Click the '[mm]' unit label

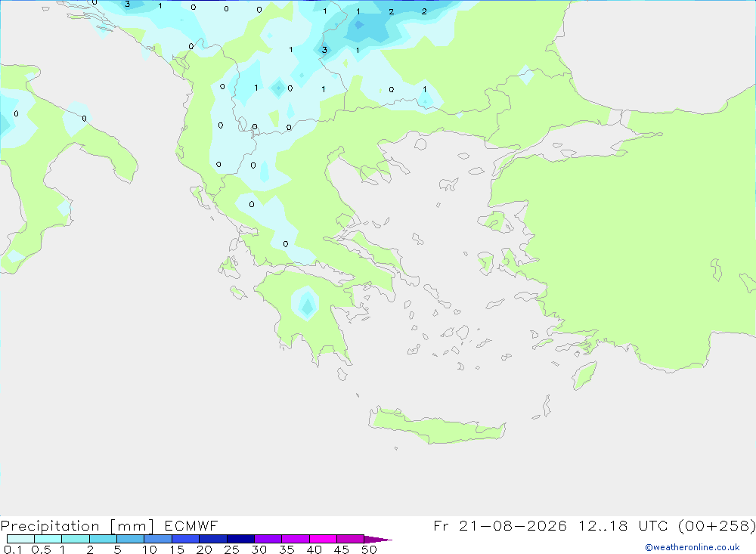click(132, 526)
